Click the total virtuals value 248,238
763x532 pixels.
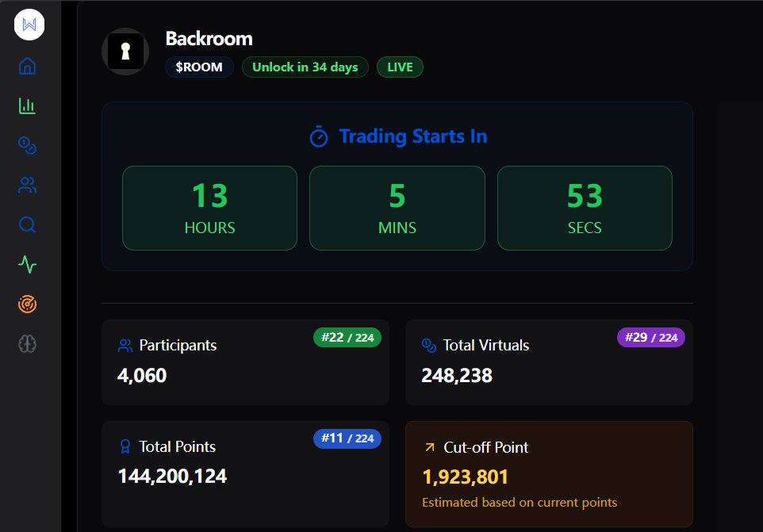point(457,376)
